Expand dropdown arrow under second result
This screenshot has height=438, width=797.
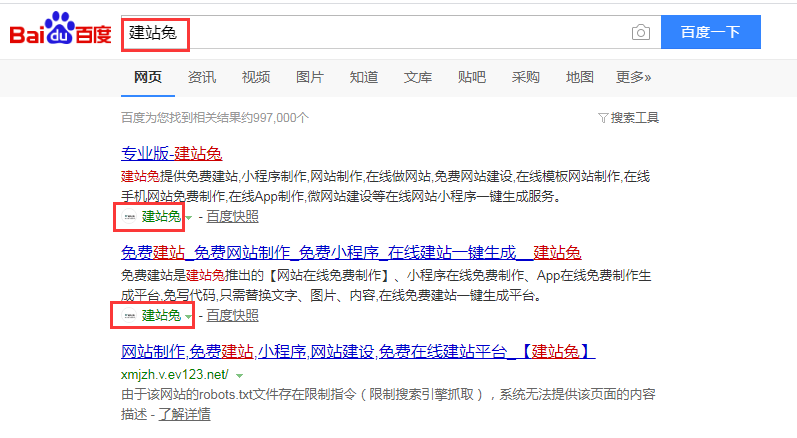point(189,317)
